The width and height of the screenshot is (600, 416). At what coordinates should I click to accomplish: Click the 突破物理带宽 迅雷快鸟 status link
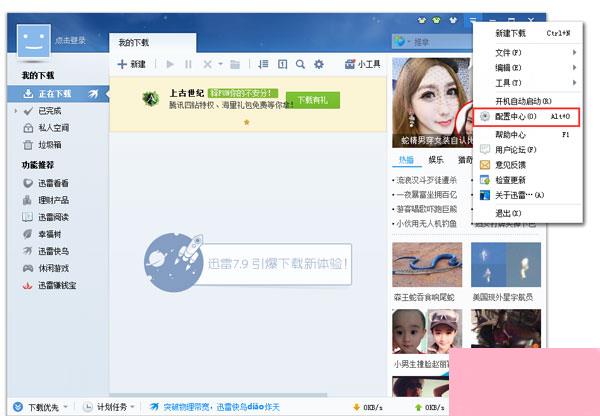click(215, 407)
